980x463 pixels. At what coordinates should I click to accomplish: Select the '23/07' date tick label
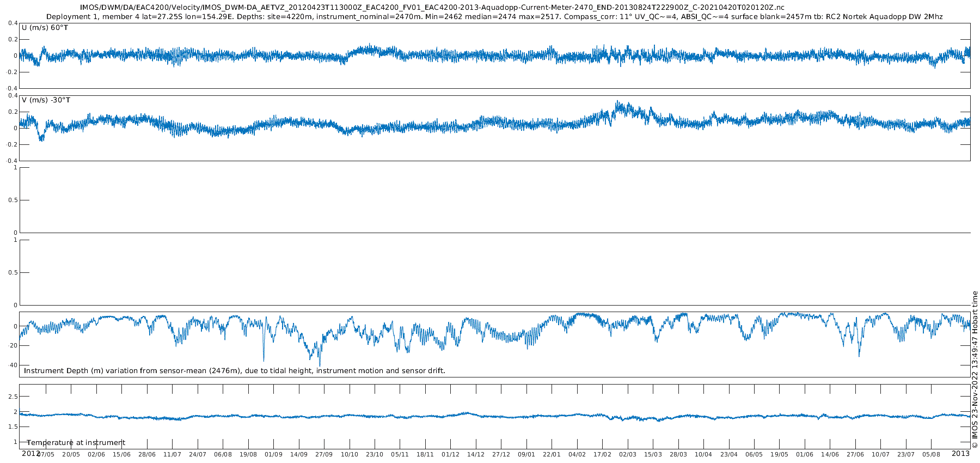(906, 454)
